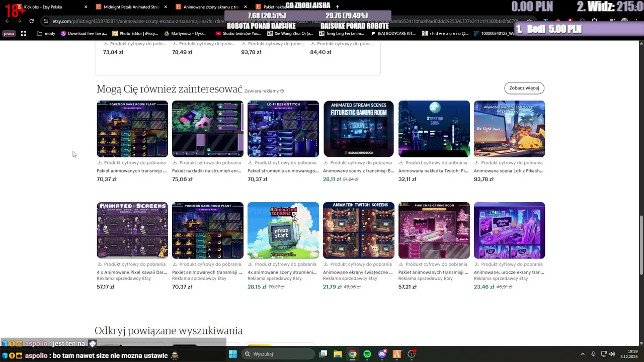Open the press start pixel screens thumbnail
Screen dimensions: 644x362
pos(283,230)
